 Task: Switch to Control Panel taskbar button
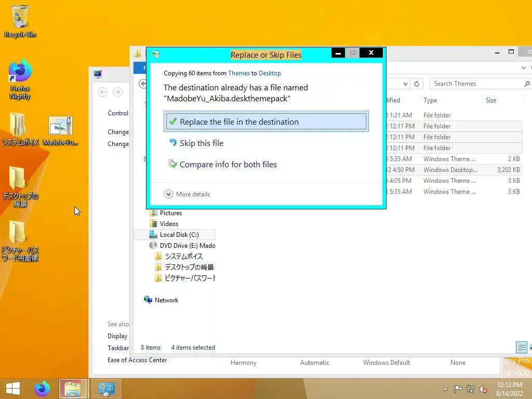pos(106,389)
